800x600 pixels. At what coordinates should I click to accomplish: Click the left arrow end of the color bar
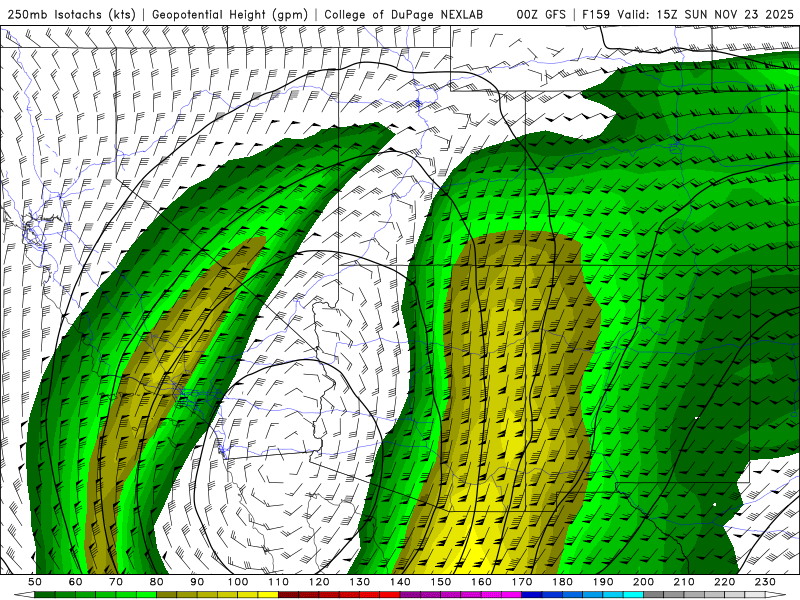[24, 594]
